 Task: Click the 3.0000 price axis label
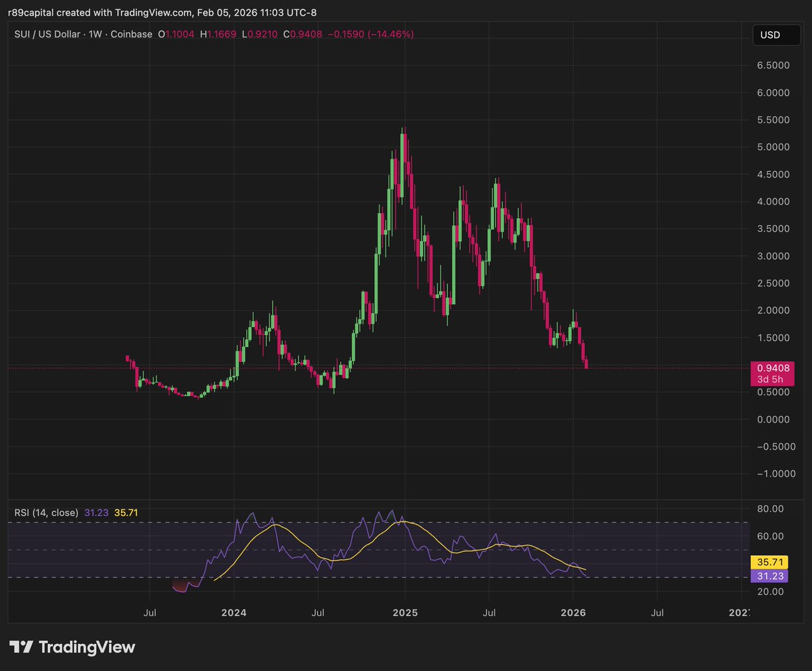(775, 256)
